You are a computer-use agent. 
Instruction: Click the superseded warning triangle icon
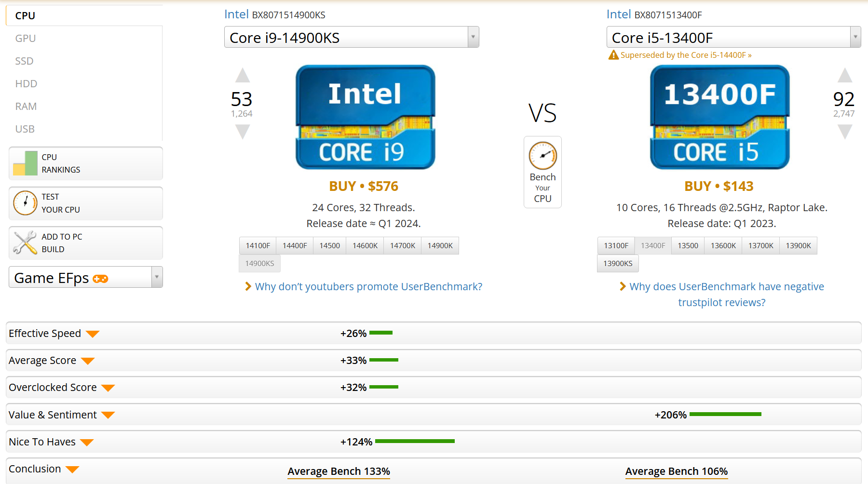coord(613,55)
